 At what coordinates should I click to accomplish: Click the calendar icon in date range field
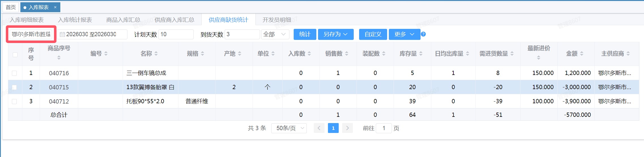coord(62,35)
